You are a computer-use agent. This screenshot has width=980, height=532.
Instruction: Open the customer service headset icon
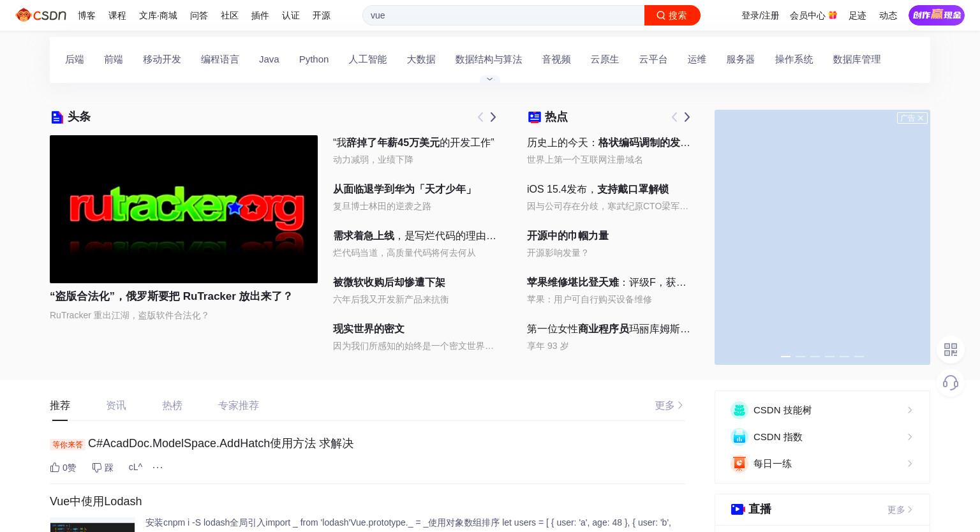[x=951, y=383]
